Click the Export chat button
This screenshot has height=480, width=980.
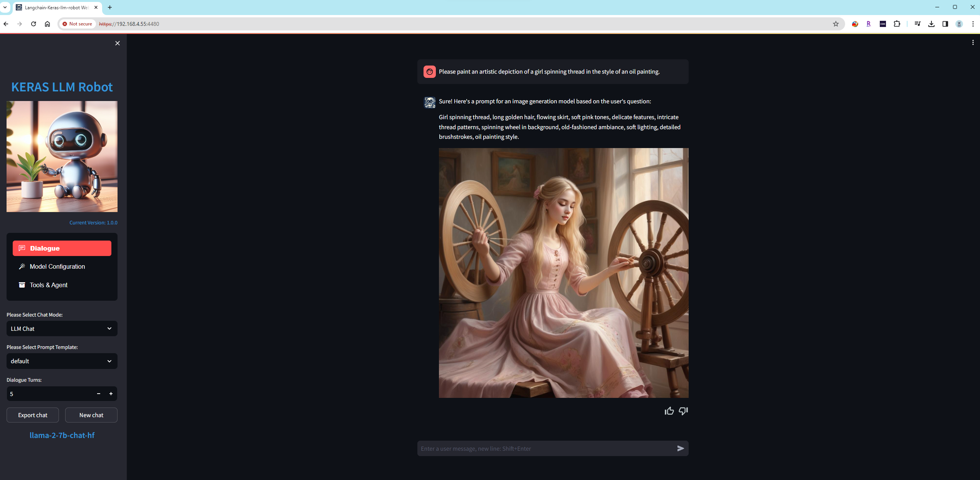pos(33,415)
